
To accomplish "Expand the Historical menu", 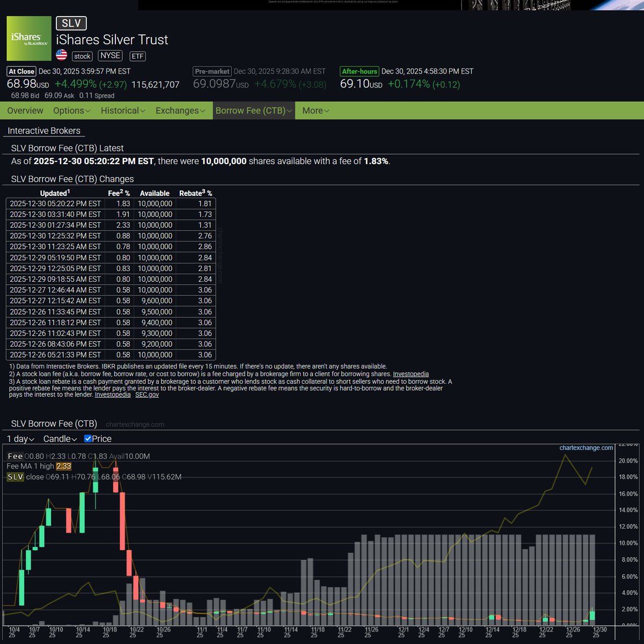I will point(123,111).
